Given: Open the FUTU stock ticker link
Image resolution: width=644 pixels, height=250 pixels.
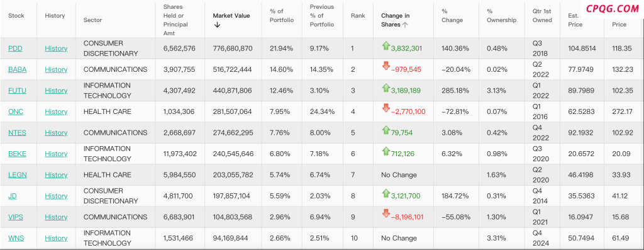Looking at the screenshot, I should click(17, 91).
